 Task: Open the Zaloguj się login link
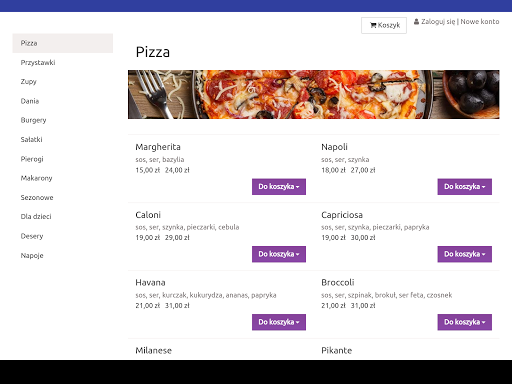coord(438,22)
